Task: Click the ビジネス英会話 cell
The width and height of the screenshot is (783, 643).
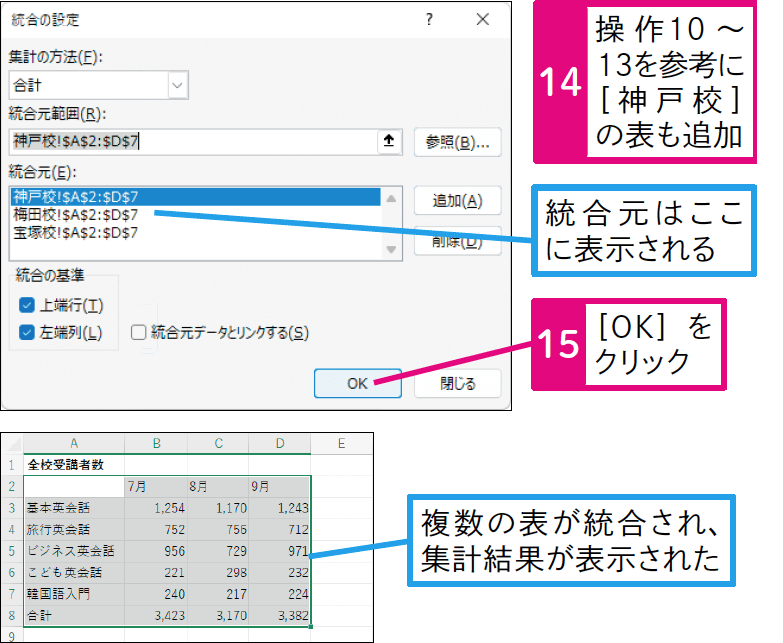Action: tap(74, 551)
